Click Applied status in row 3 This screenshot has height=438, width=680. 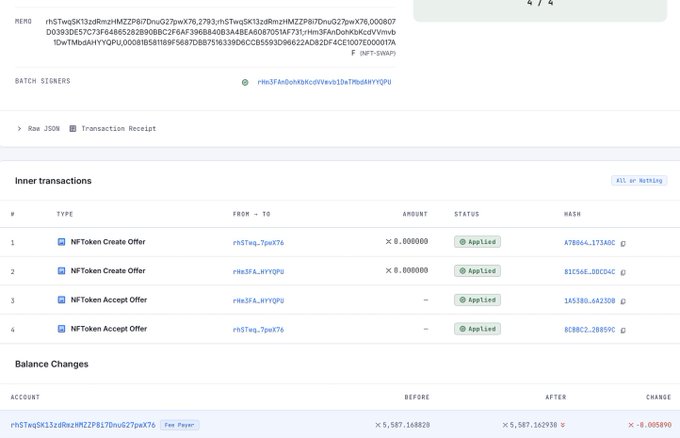[477, 300]
